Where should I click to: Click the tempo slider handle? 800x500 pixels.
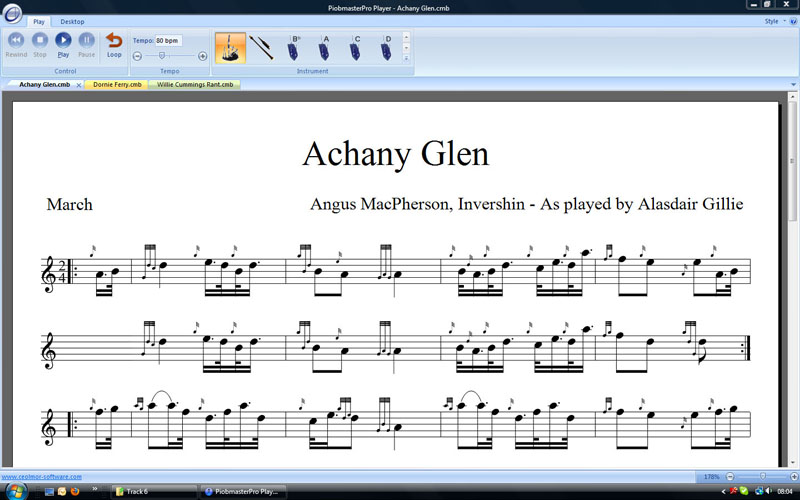(x=161, y=56)
